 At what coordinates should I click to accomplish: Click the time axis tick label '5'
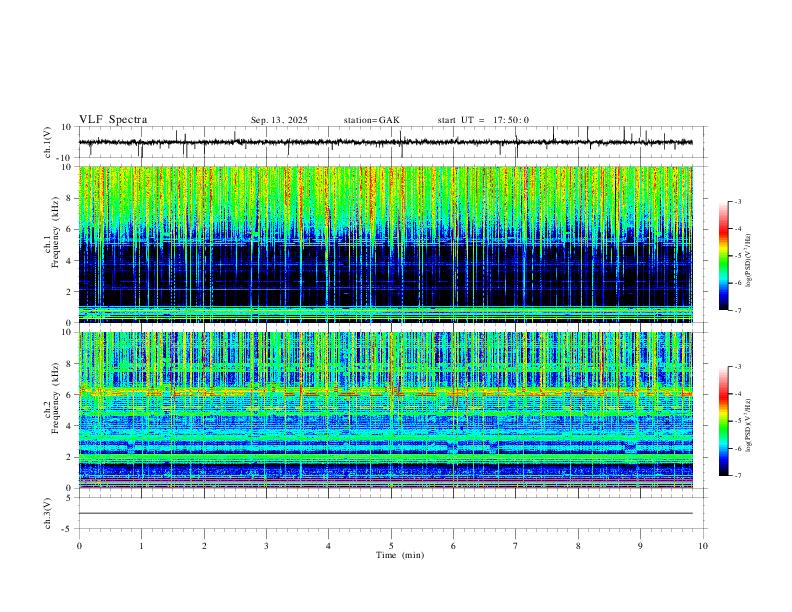[x=391, y=546]
